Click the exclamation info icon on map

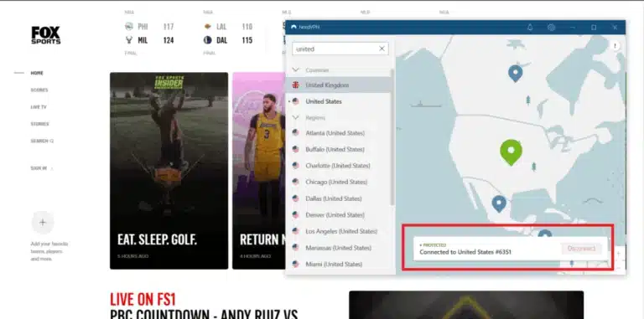615,46
